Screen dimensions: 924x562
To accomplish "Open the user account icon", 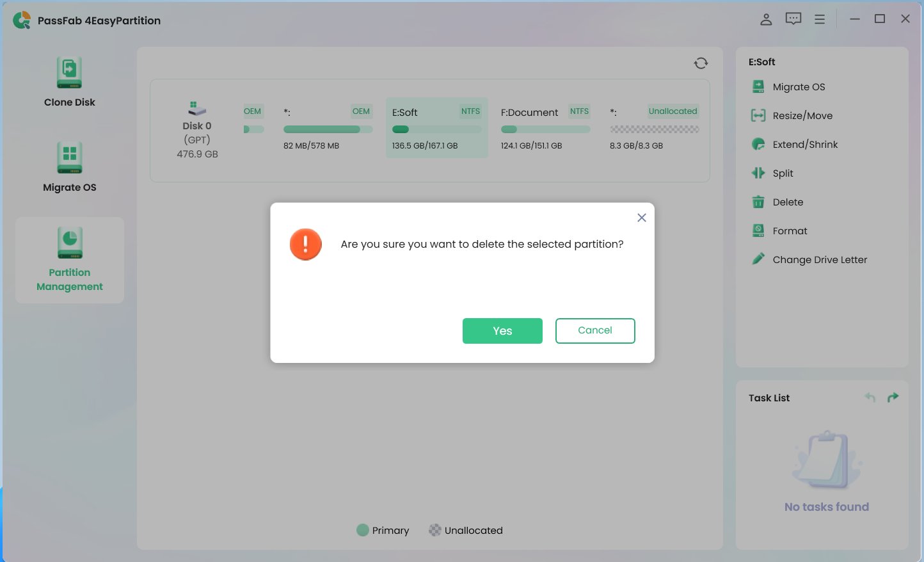I will click(766, 19).
